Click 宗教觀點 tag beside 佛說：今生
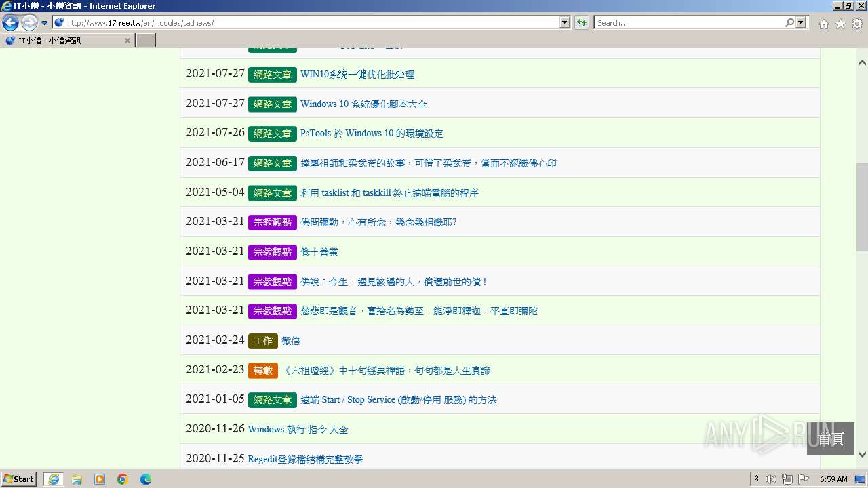The image size is (868, 488). coord(273,282)
